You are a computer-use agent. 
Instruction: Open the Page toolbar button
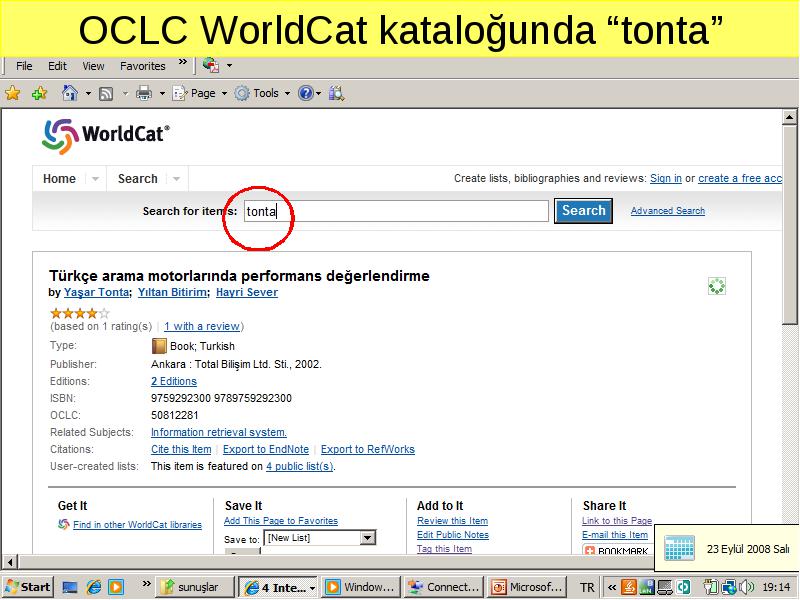click(x=194, y=93)
